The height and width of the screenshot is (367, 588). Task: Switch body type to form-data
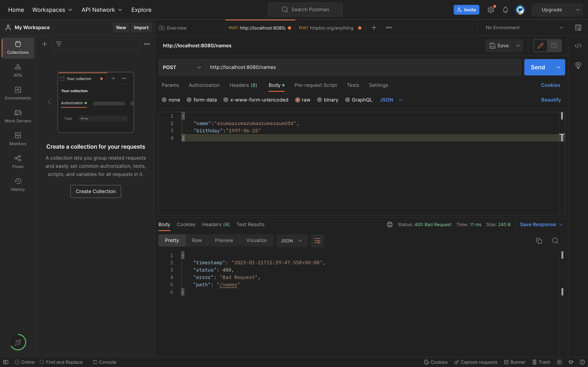click(202, 99)
